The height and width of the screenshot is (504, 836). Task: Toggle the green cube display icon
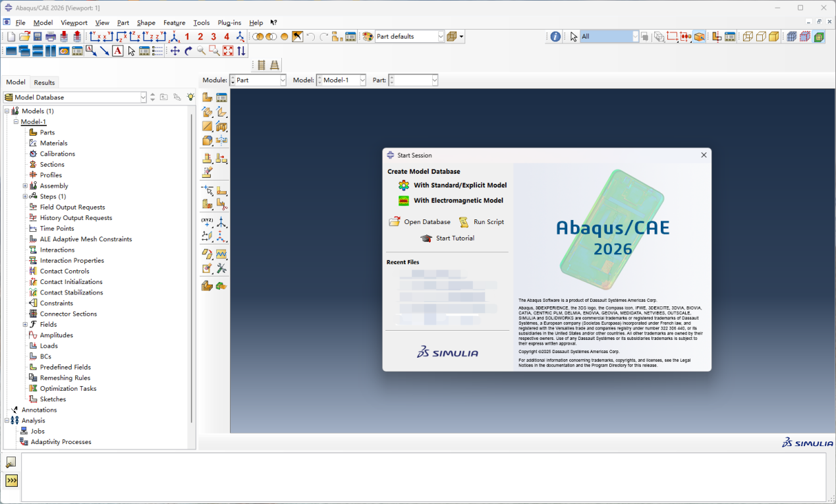(x=819, y=37)
